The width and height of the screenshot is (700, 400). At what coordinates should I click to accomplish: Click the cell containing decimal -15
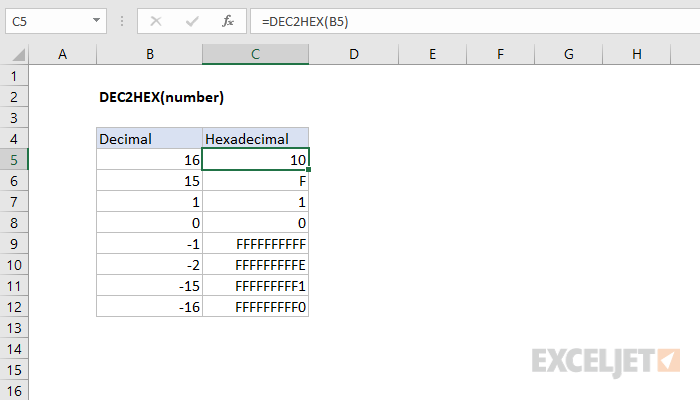click(x=150, y=286)
